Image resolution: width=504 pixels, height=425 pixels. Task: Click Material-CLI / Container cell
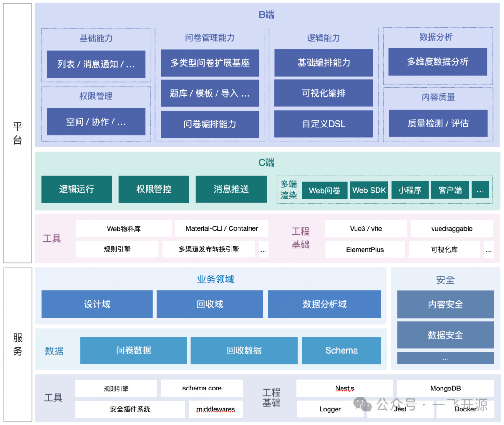(x=222, y=228)
